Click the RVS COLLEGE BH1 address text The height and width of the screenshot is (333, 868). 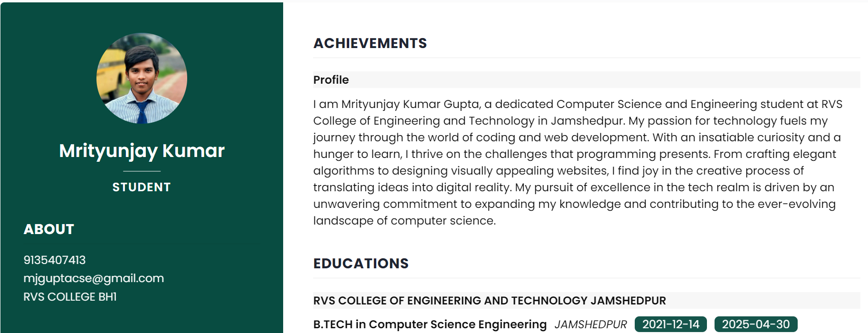pos(70,297)
